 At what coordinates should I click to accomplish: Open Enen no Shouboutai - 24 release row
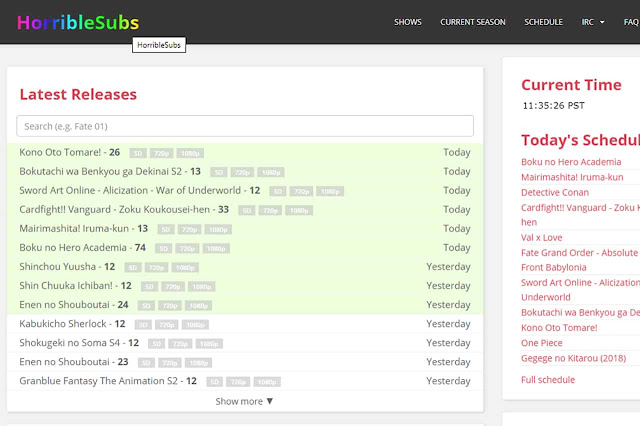[x=245, y=305]
